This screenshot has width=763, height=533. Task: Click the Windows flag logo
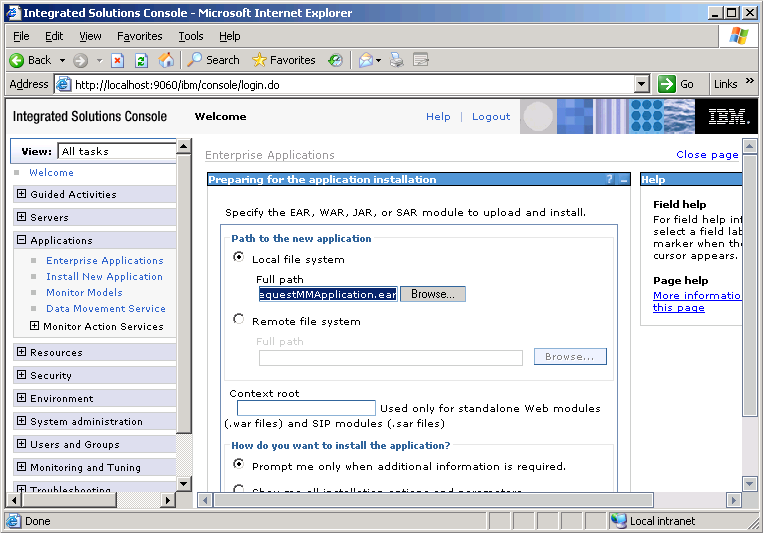tap(739, 36)
